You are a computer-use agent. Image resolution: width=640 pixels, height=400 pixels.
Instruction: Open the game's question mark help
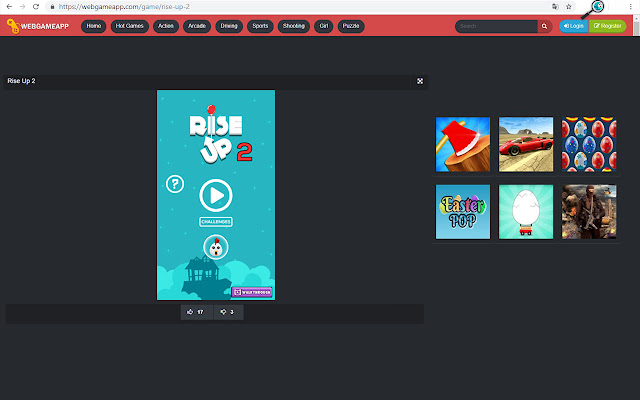[175, 184]
